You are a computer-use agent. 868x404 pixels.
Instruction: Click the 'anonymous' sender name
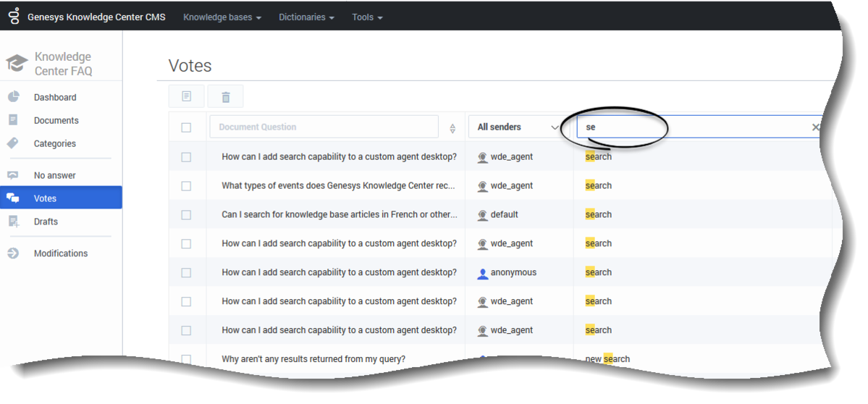click(x=513, y=272)
